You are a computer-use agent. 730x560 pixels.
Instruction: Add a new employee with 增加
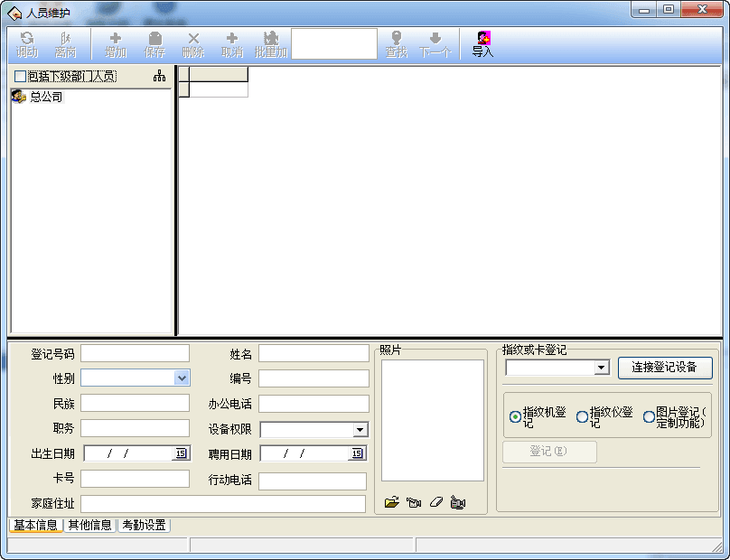[x=116, y=44]
